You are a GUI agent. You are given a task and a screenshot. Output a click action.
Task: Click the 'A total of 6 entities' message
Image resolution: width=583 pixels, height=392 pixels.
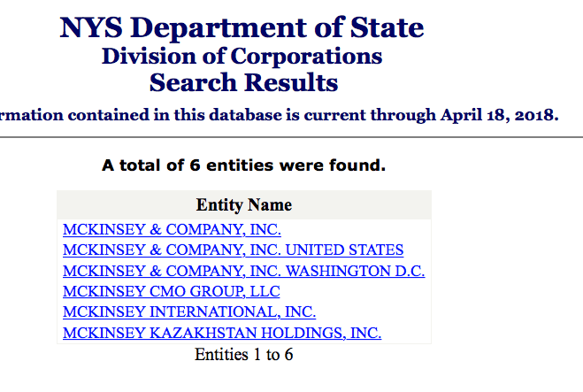[243, 165]
